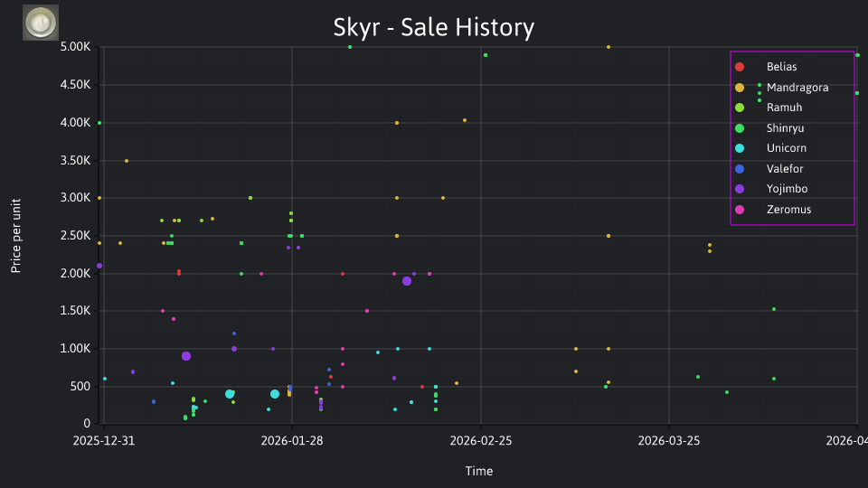Toggle Shinryu legend entry
The height and width of the screenshot is (488, 868).
tap(769, 128)
